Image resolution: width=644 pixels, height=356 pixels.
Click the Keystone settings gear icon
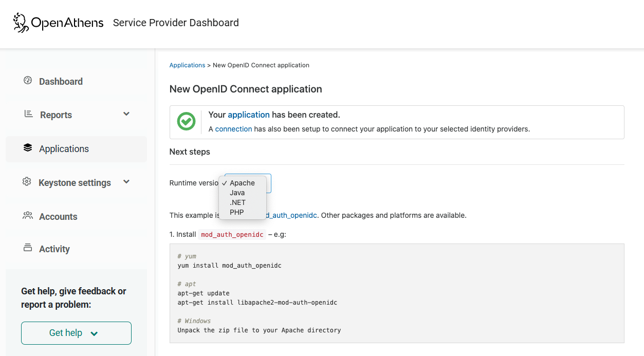point(27,182)
